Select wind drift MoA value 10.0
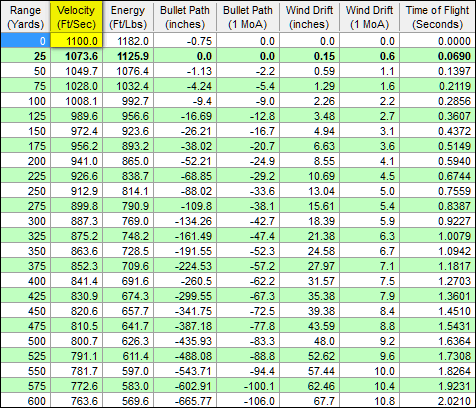The width and height of the screenshot is (476, 408). point(370,371)
